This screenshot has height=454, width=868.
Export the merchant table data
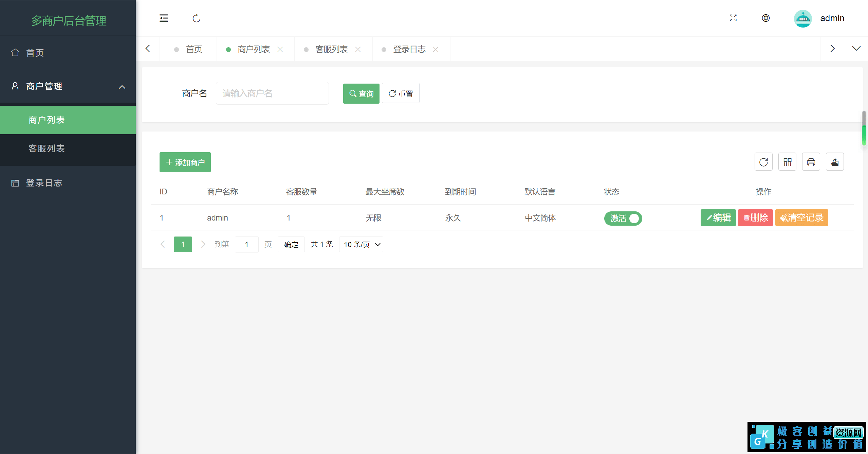pos(835,162)
